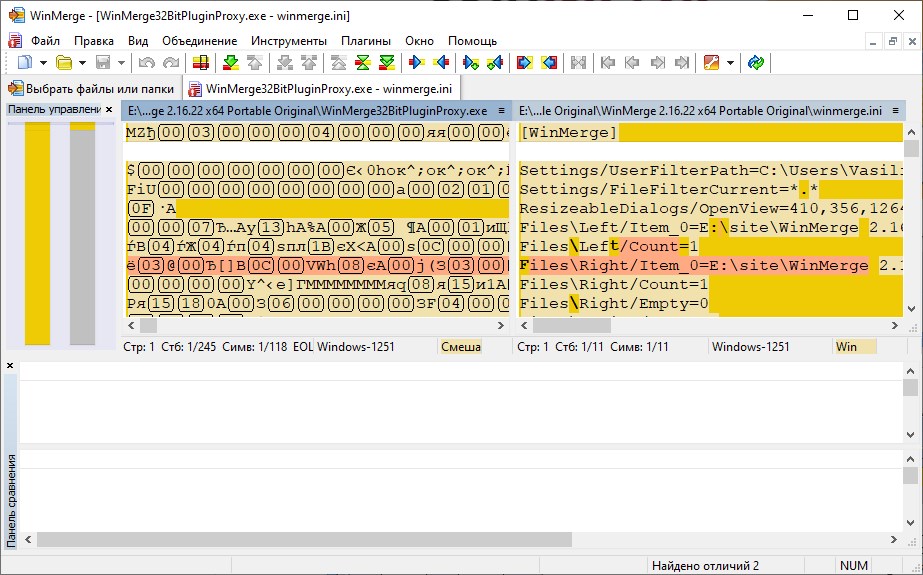This screenshot has height=575, width=923.
Task: Click yellow left-file bar in location pane
Action: click(x=37, y=234)
